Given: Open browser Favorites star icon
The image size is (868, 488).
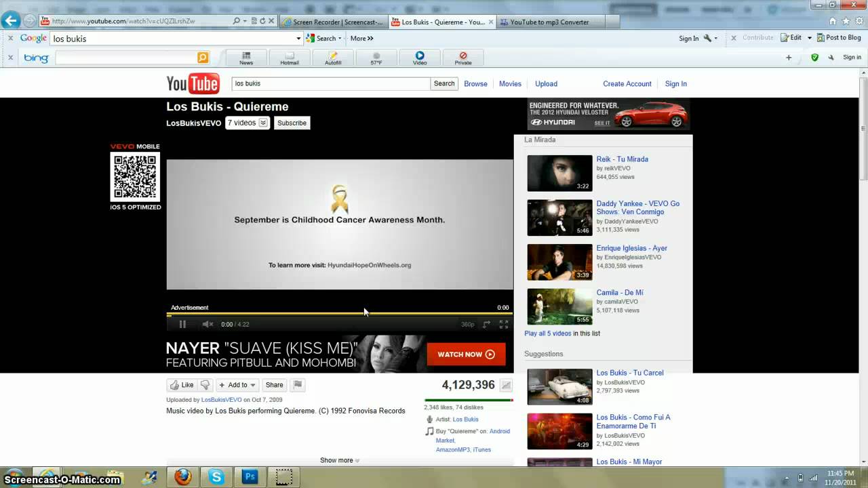Looking at the screenshot, I should tap(846, 21).
